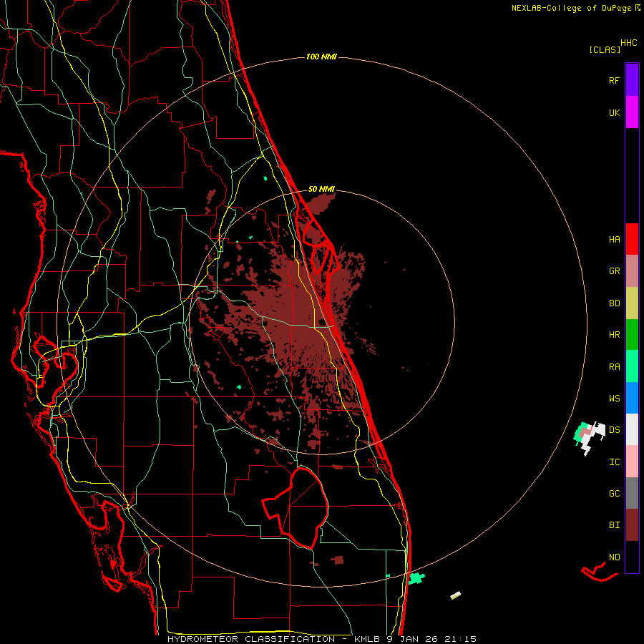Screen dimensions: 644x644
Task: Click the IC legend label
Action: pos(614,462)
